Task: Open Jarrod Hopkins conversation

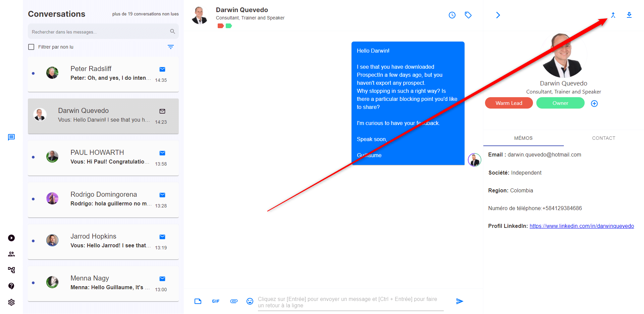Action: pyautogui.click(x=103, y=242)
